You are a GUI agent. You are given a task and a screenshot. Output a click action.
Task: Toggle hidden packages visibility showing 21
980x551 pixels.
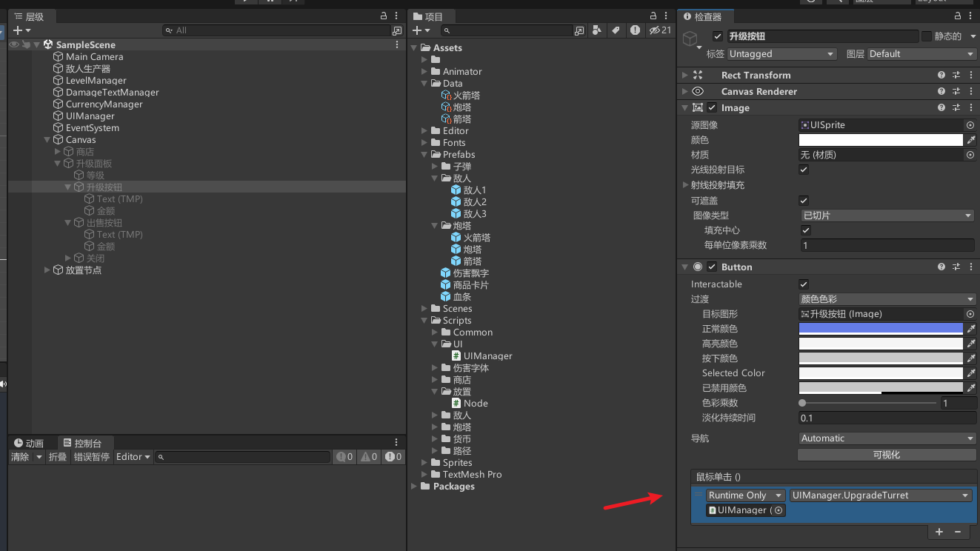[659, 30]
